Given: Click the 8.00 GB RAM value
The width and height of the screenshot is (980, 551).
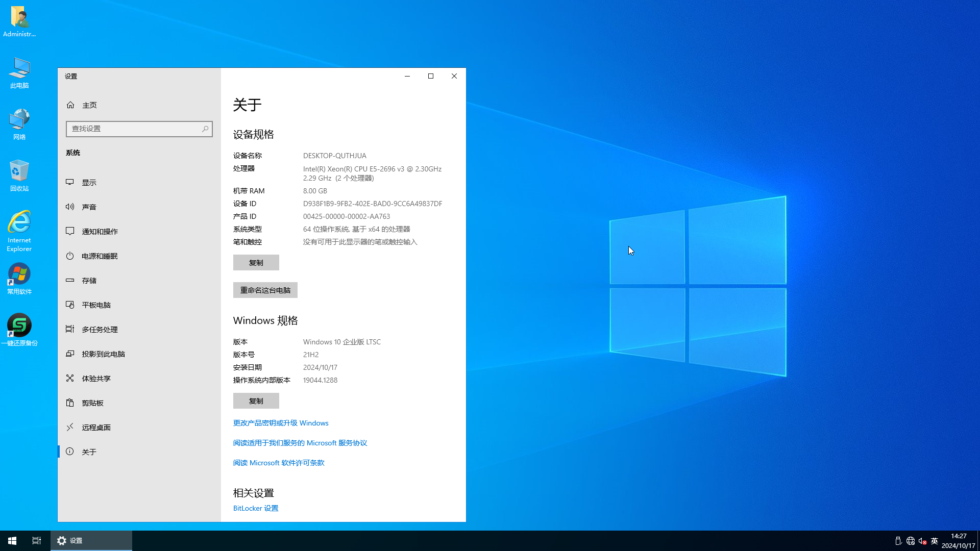Looking at the screenshot, I should click(x=315, y=191).
